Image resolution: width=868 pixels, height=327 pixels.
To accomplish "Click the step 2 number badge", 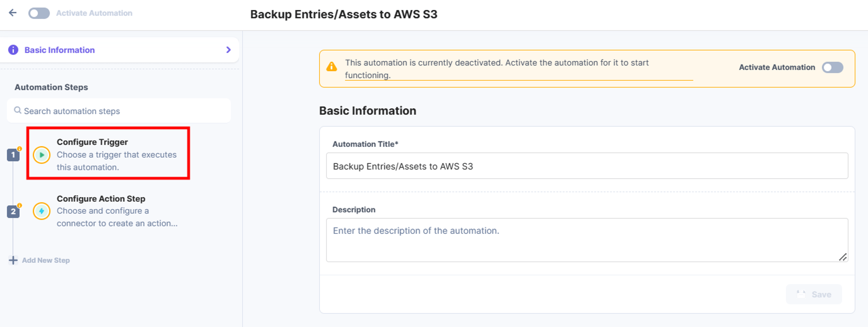I will pyautogui.click(x=13, y=212).
